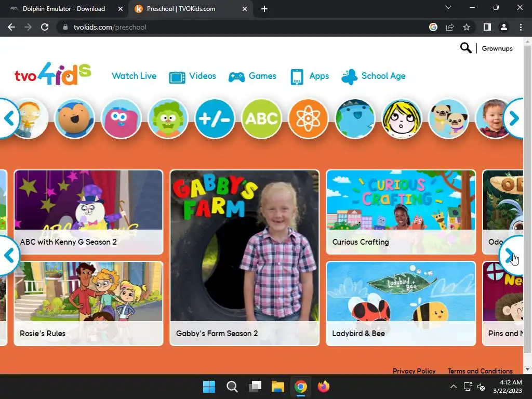
Task: Open the Terms and Conditions link
Action: click(x=480, y=371)
